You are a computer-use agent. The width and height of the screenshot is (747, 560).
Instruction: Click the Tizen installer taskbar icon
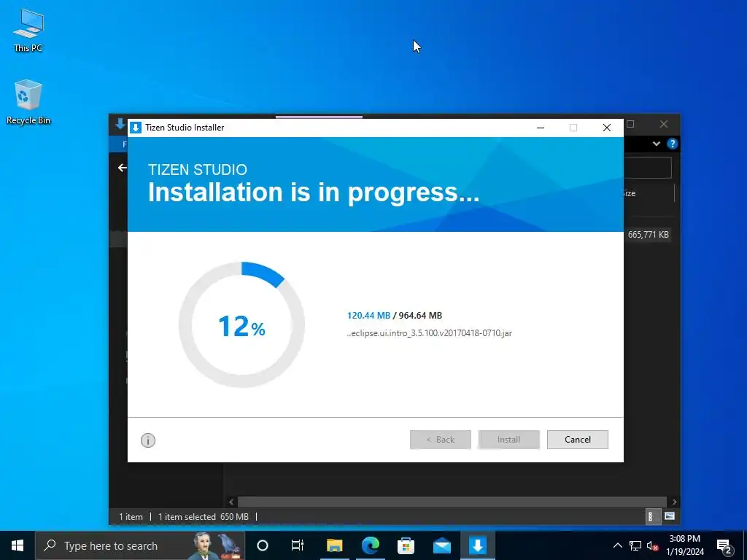click(477, 545)
